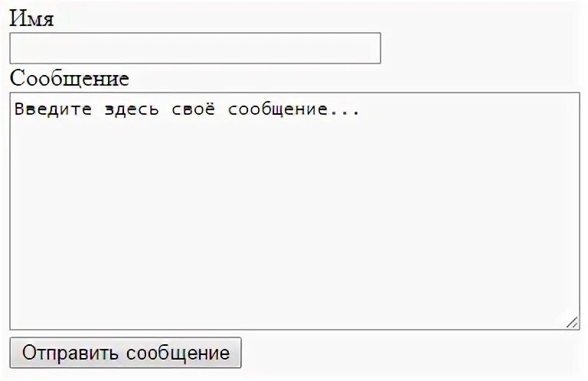
Task: Submit the form with Отправить сообщение
Action: (126, 353)
